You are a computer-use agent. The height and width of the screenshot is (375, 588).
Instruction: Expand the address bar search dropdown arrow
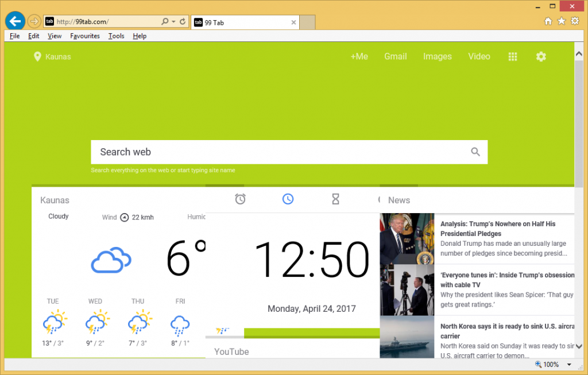tap(173, 22)
